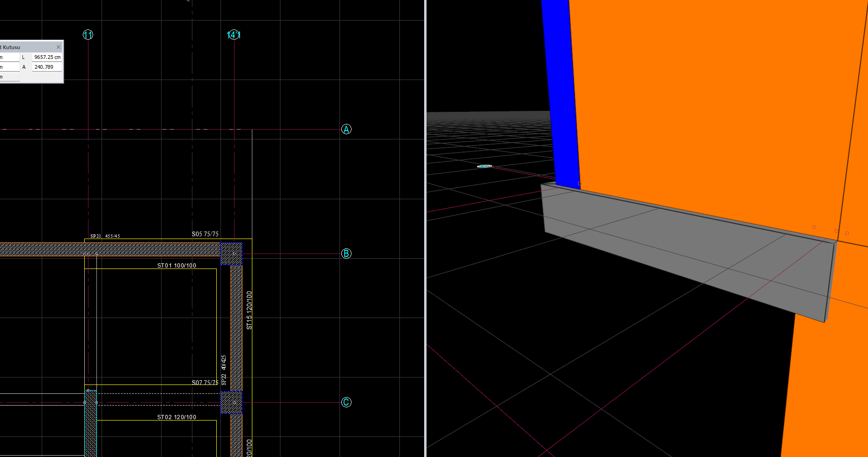The width and height of the screenshot is (868, 457).
Task: Select hatched column at axis B corner
Action: [231, 254]
